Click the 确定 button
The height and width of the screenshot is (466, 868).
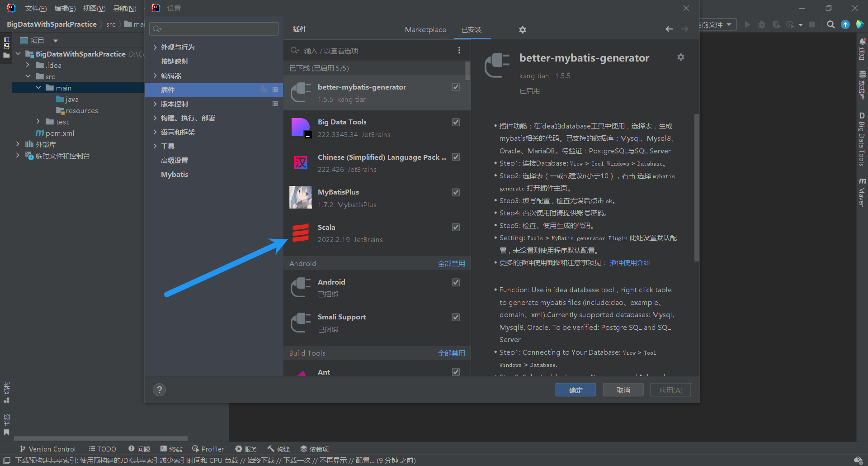coord(576,390)
